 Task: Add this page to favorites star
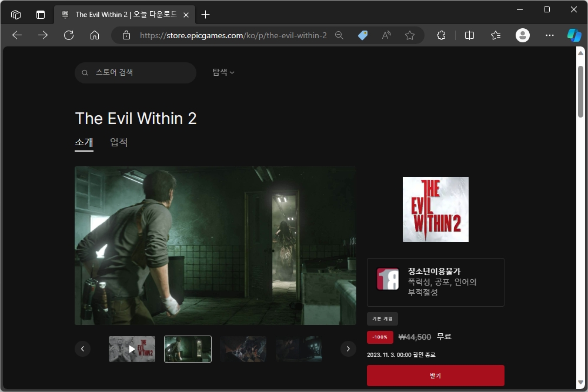pyautogui.click(x=410, y=35)
